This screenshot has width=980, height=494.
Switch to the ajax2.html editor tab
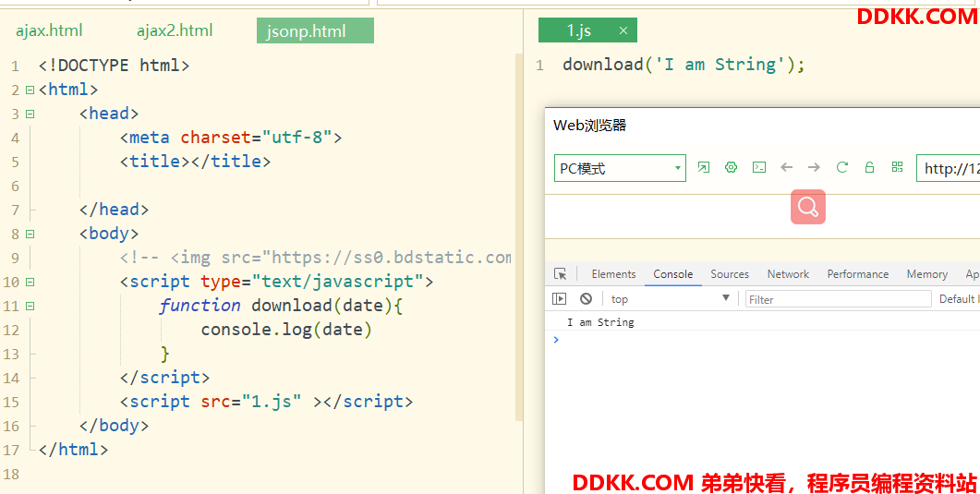click(x=175, y=30)
